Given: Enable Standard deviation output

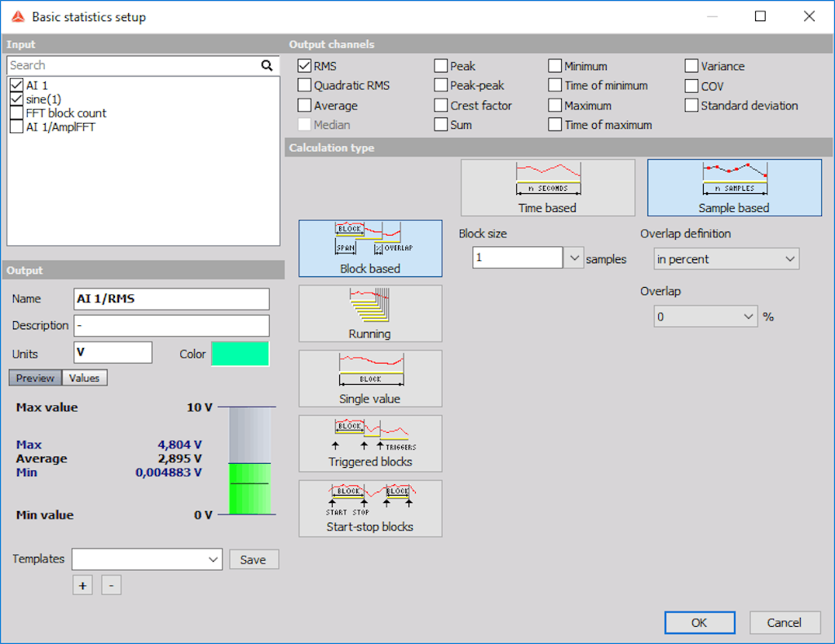Looking at the screenshot, I should click(691, 105).
